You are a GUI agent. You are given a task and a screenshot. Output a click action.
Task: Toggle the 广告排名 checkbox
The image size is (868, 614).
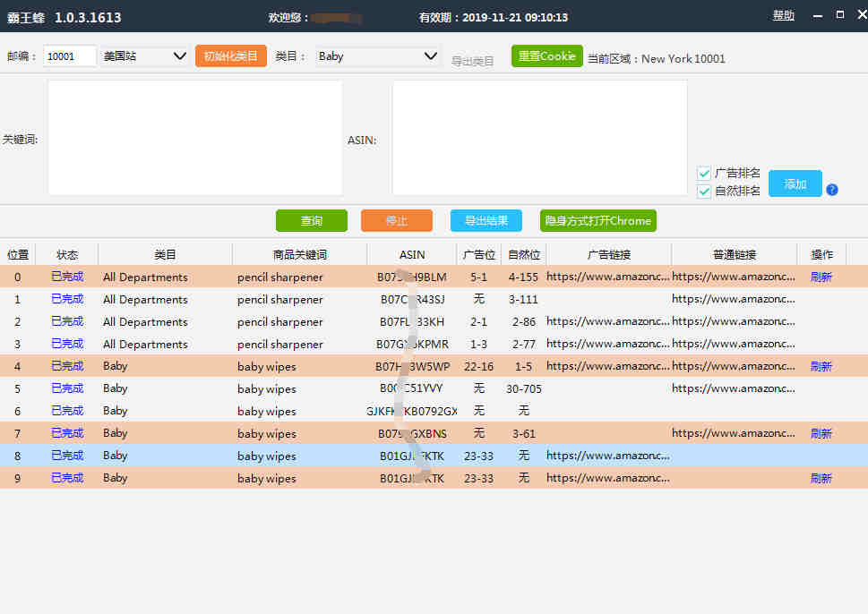coord(704,173)
